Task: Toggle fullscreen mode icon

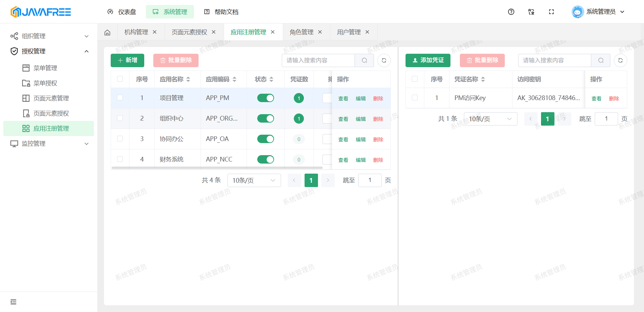Action: (x=551, y=12)
